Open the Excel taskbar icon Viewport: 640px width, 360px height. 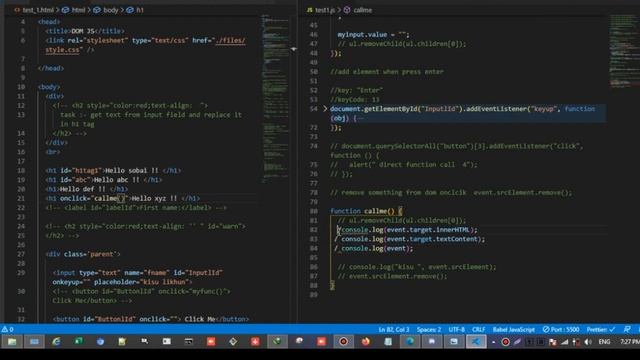point(78,342)
